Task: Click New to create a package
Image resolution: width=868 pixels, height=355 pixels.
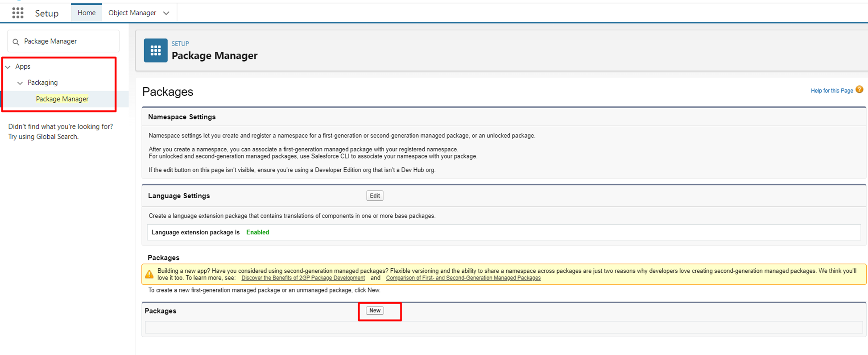Action: (375, 310)
